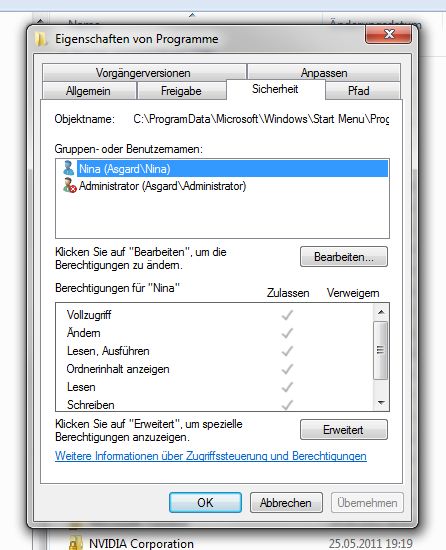This screenshot has height=550, width=446.
Task: Click the Gruppen- oder Benutzernamen label
Action: coord(128,149)
